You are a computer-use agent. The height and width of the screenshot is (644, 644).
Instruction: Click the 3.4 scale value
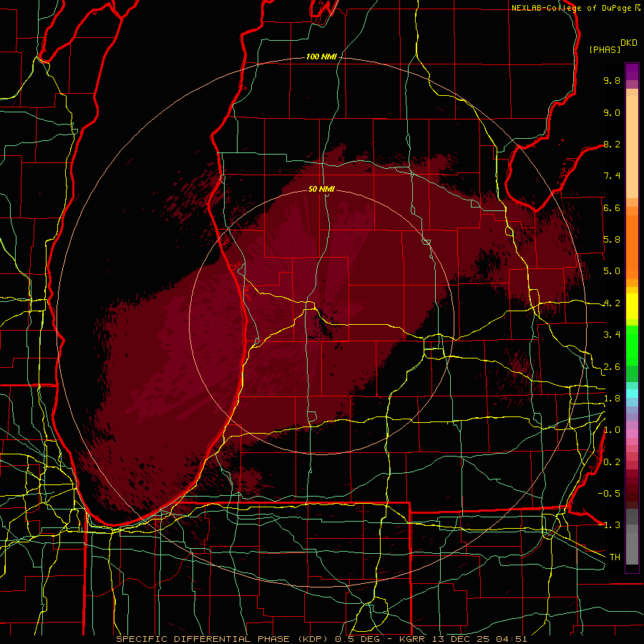(x=612, y=335)
